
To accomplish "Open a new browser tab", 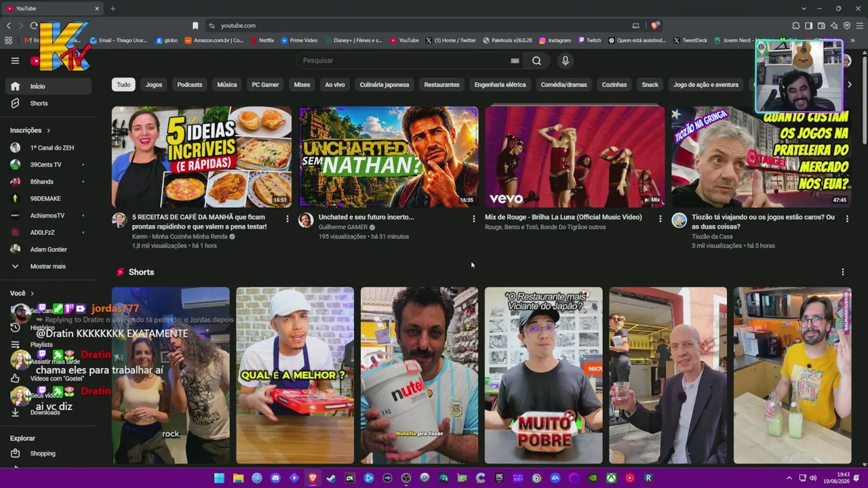I will pyautogui.click(x=113, y=8).
